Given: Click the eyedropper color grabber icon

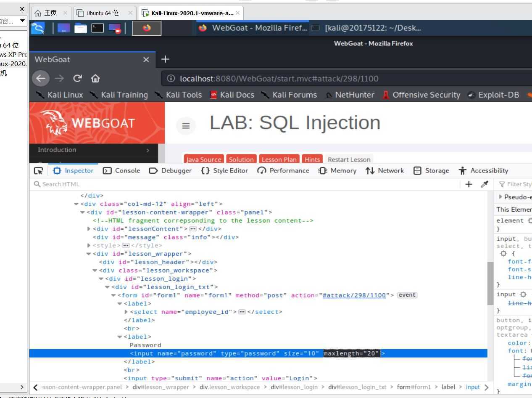Looking at the screenshot, I should coord(484,184).
